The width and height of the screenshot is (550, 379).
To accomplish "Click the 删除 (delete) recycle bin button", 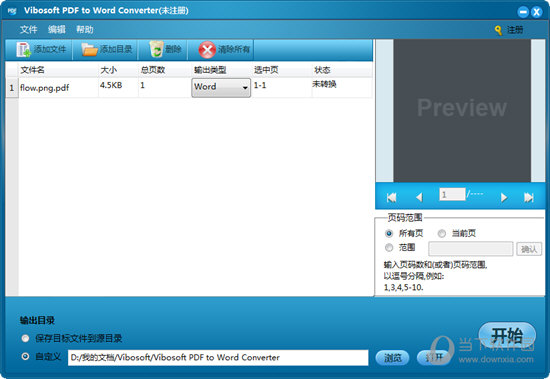I will [164, 50].
